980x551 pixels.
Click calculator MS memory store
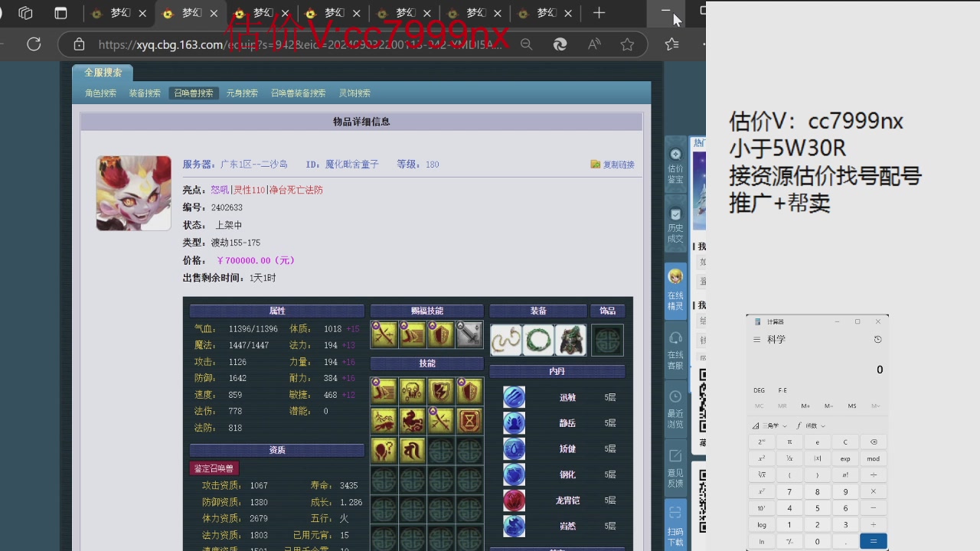click(x=851, y=406)
